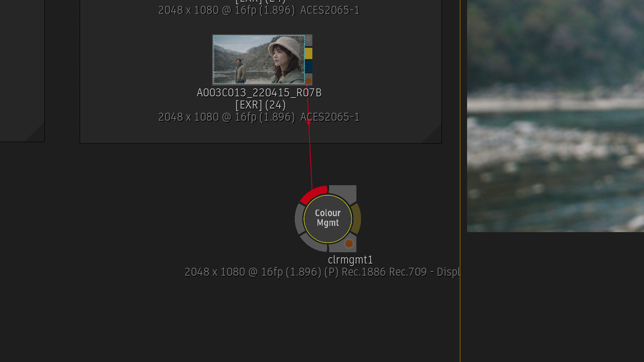Click the olive output tab on Colour Mgmt node

click(x=356, y=219)
